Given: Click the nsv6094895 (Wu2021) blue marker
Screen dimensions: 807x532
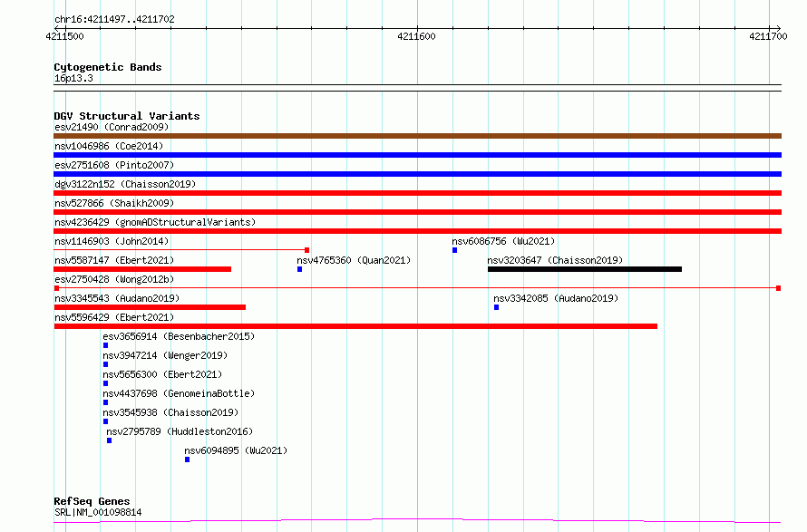Looking at the screenshot, I should click(x=188, y=459).
